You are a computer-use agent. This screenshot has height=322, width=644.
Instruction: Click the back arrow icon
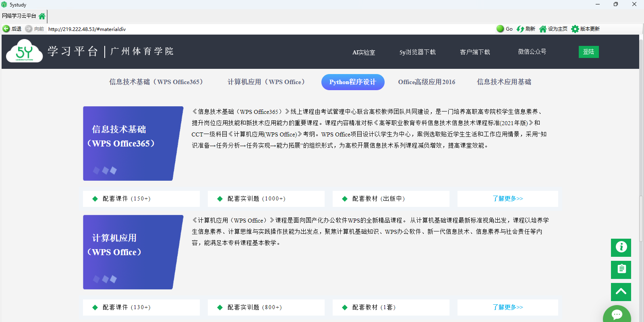[x=6, y=29]
